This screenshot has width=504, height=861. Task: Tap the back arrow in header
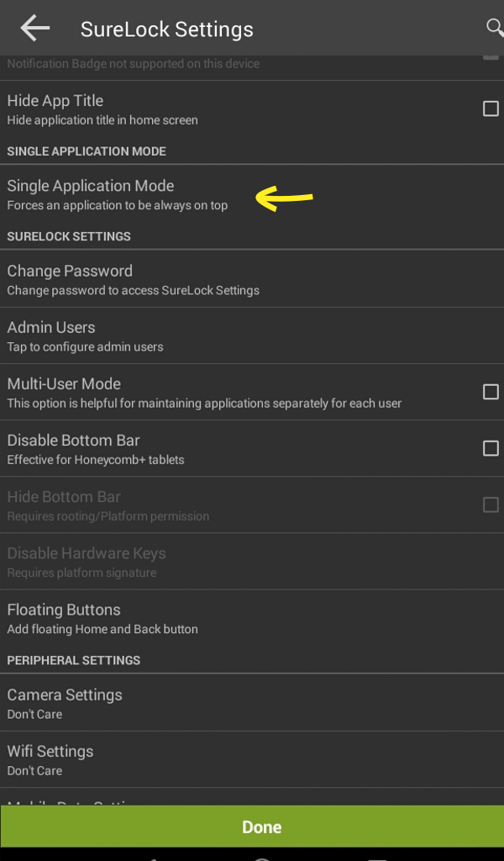pyautogui.click(x=35, y=28)
